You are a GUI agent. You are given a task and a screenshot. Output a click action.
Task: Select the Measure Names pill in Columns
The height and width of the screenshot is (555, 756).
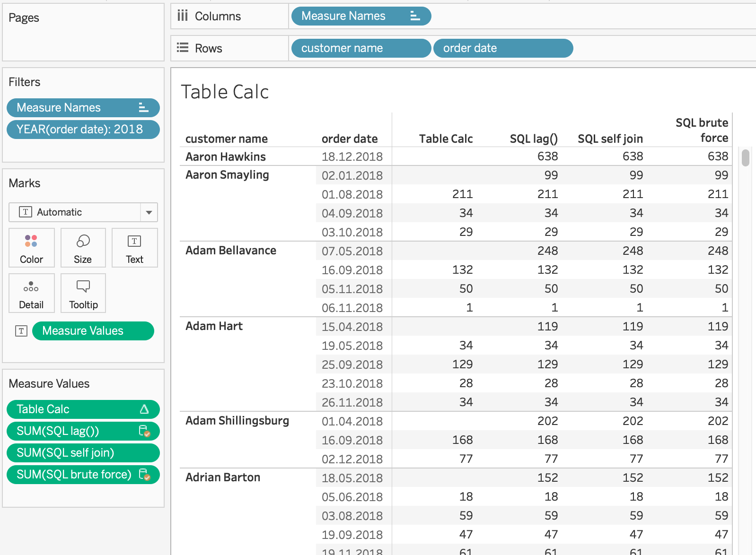pos(361,16)
